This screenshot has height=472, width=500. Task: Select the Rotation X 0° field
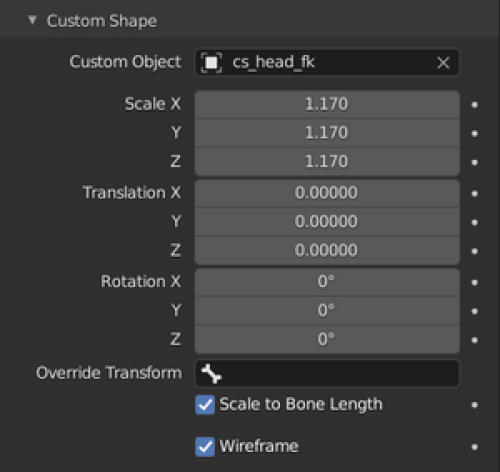pos(327,282)
